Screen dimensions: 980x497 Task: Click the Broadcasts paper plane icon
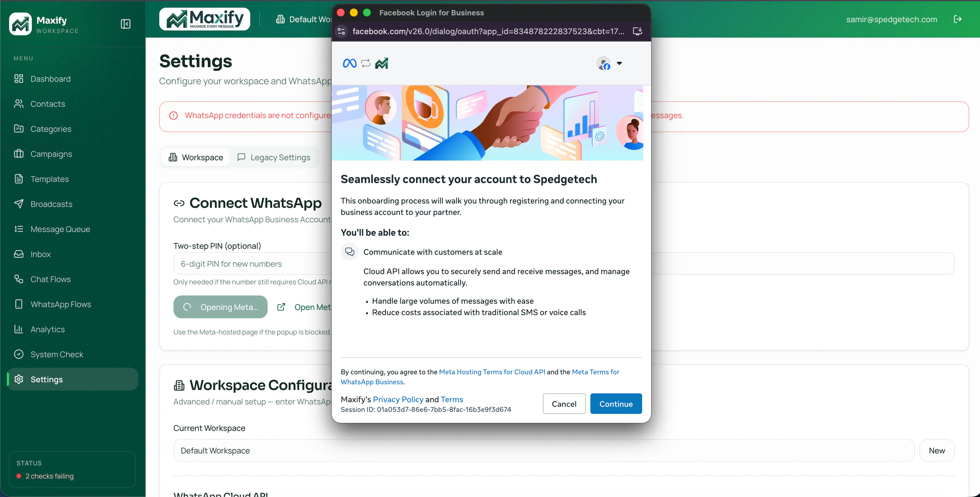coord(19,204)
